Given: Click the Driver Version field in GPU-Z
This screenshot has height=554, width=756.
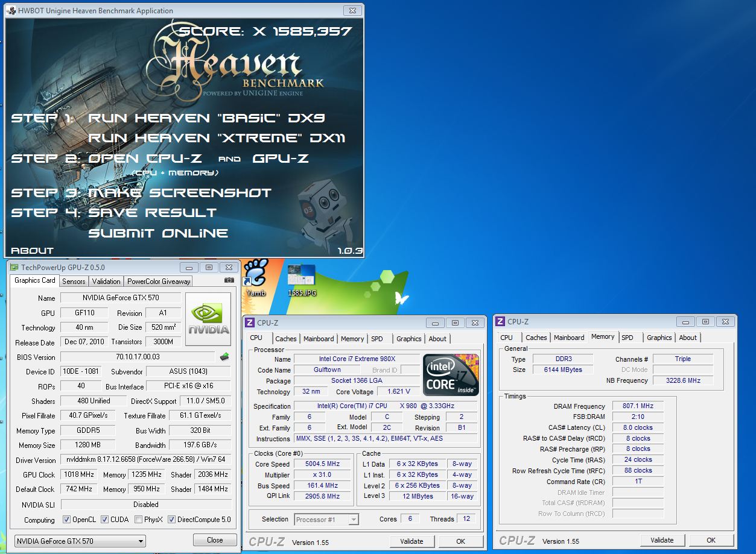Looking at the screenshot, I should point(146,460).
